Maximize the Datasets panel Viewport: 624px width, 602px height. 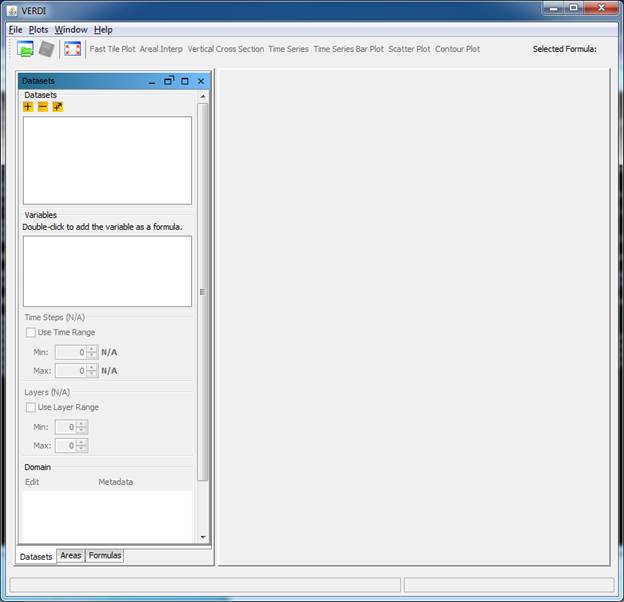[185, 81]
